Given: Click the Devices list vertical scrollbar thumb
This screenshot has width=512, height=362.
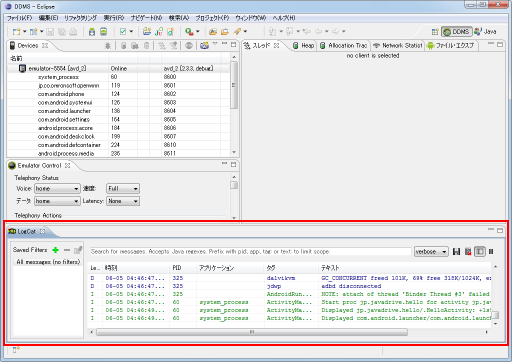Looking at the screenshot, I should (x=234, y=85).
